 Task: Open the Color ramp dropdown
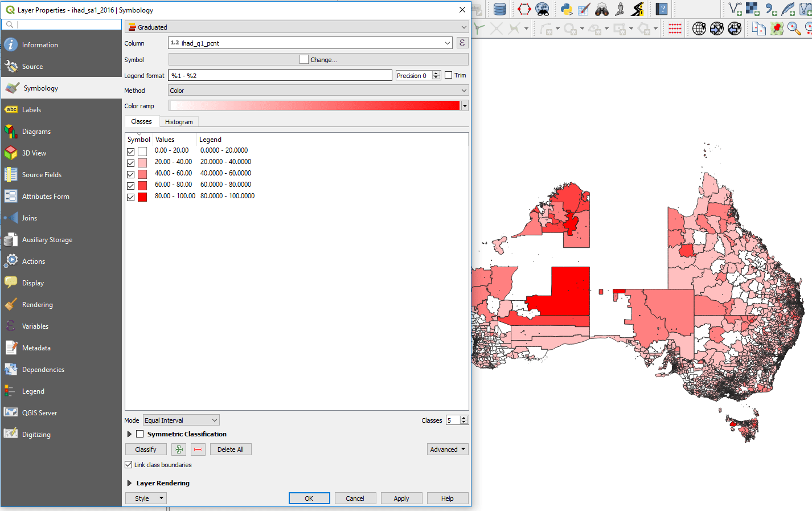(x=465, y=105)
